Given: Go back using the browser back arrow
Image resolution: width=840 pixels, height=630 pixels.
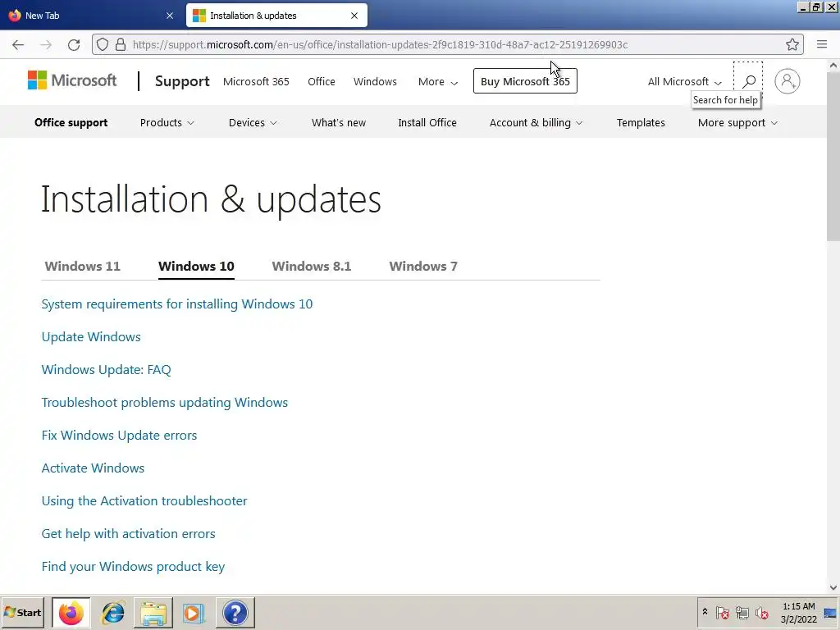Looking at the screenshot, I should point(18,45).
